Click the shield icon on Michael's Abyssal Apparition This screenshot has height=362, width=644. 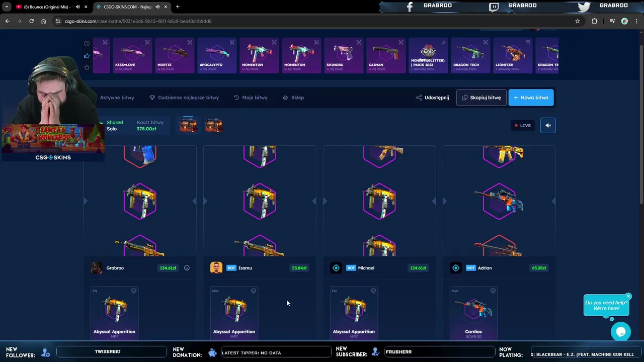(373, 291)
